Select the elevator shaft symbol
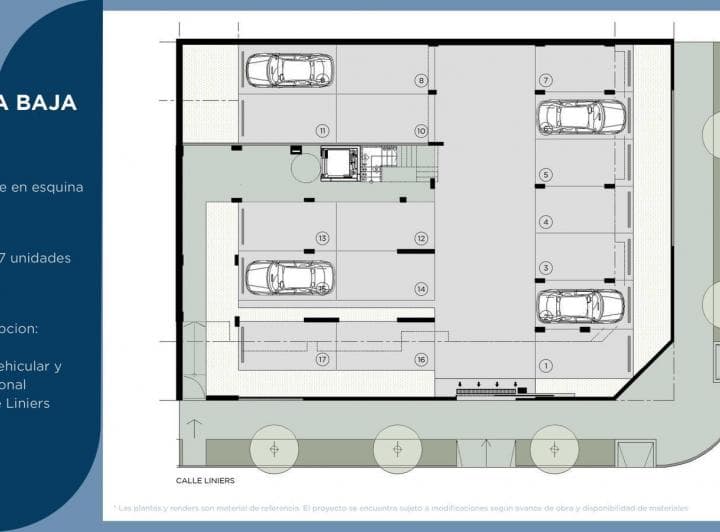This screenshot has height=532, width=720. 339,163
